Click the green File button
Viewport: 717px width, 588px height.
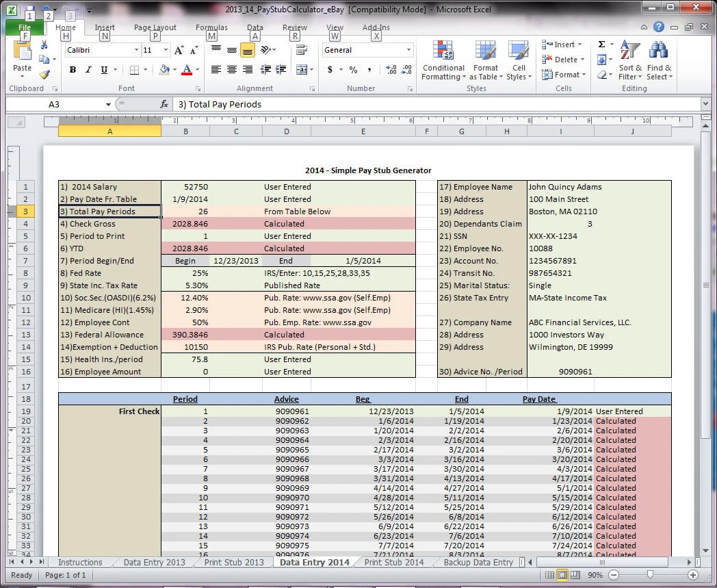coord(25,28)
